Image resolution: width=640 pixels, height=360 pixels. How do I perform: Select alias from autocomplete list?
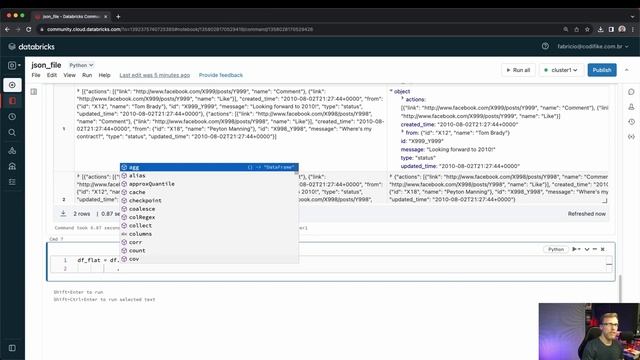click(209, 176)
